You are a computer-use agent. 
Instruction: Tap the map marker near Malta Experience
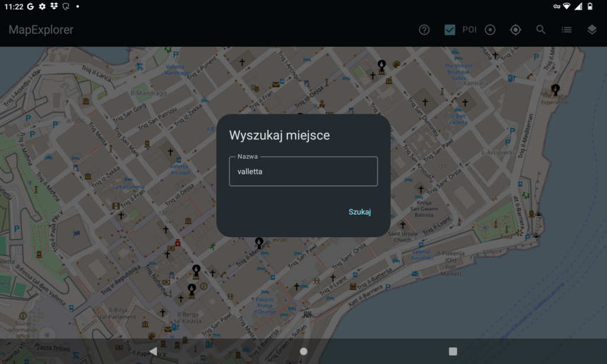555,90
